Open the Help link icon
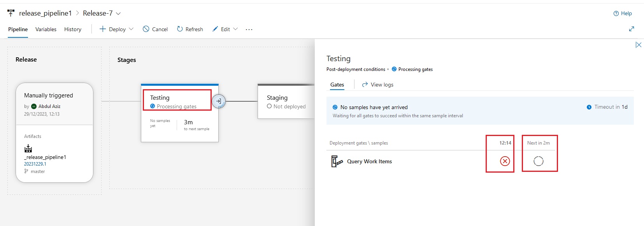Screen dimensions: 644x226 (616, 13)
